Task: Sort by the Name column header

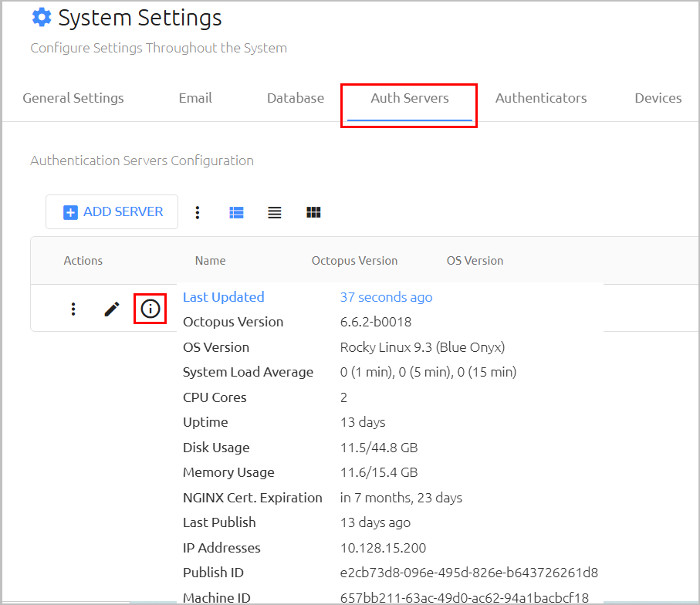Action: 210,260
